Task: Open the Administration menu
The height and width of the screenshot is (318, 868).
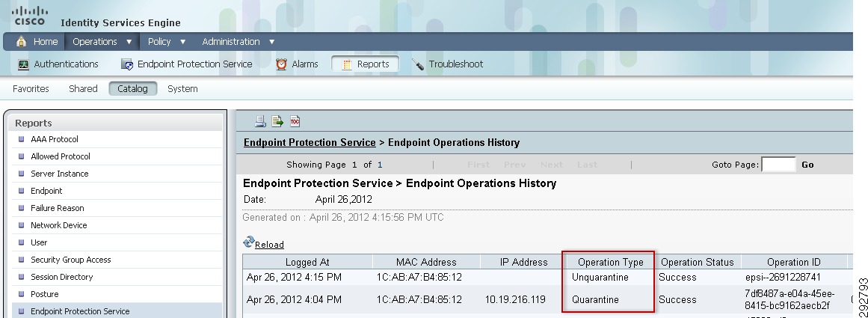Action: click(231, 42)
